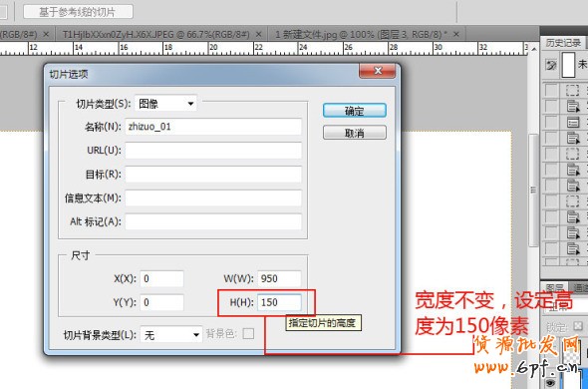This screenshot has height=389, width=588.
Task: Click the 基于参考线的切片 button
Action: [78, 12]
